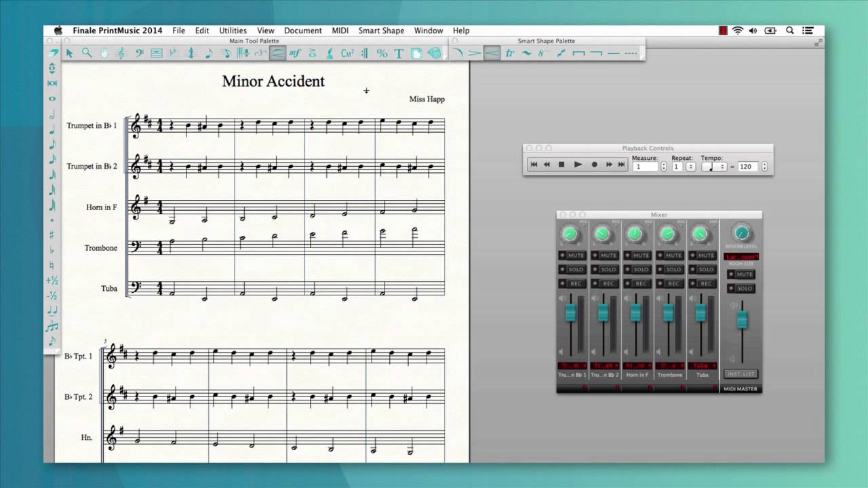Open the Repeat selector dropdown
This screenshot has width=868, height=488.
(x=690, y=166)
